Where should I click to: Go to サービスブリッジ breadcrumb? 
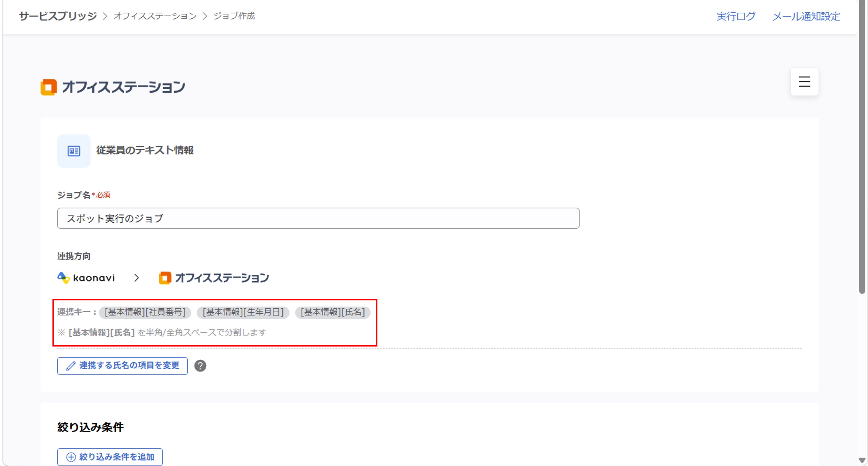point(58,16)
